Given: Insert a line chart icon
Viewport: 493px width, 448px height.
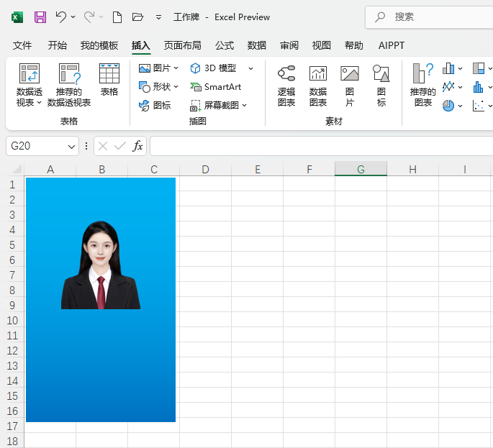Looking at the screenshot, I should click(448, 87).
